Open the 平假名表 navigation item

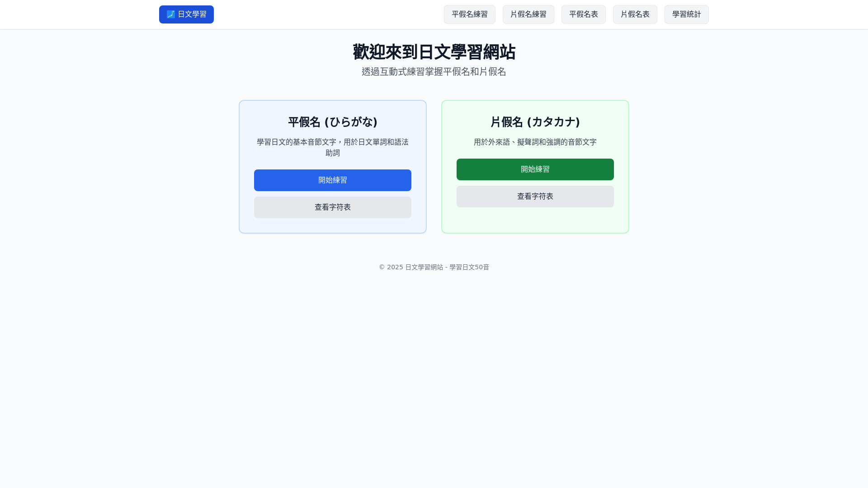coord(584,14)
